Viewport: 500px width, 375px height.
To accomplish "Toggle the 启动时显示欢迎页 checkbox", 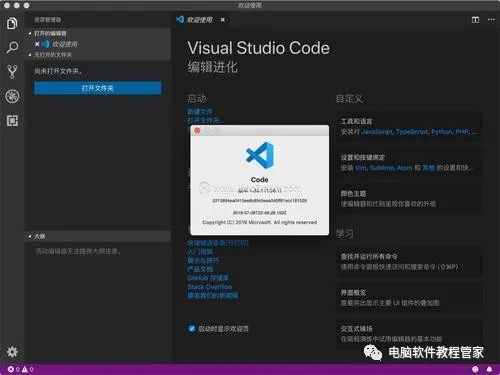I will (191, 328).
